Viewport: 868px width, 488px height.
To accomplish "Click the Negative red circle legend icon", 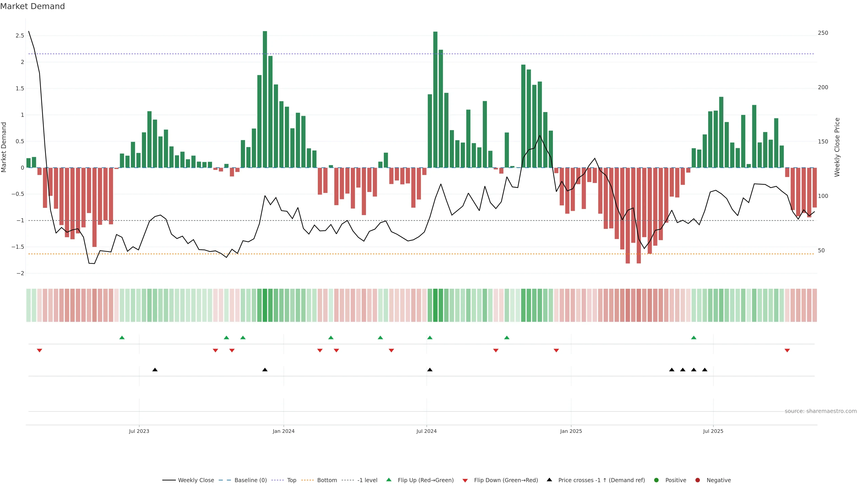I will pos(698,480).
